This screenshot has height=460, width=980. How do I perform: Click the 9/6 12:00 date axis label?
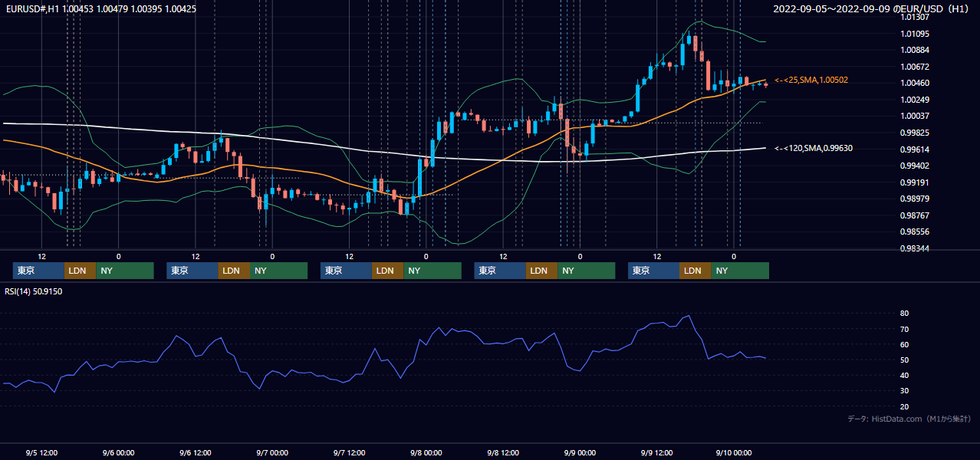(196, 452)
